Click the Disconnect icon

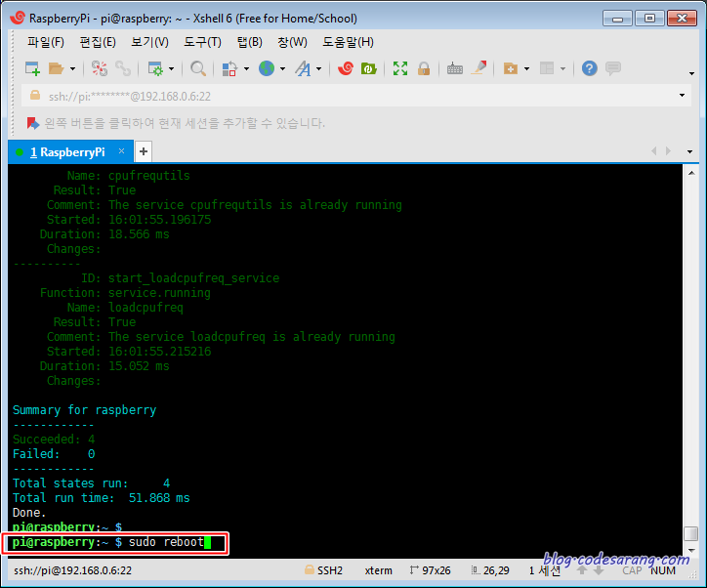coord(100,68)
